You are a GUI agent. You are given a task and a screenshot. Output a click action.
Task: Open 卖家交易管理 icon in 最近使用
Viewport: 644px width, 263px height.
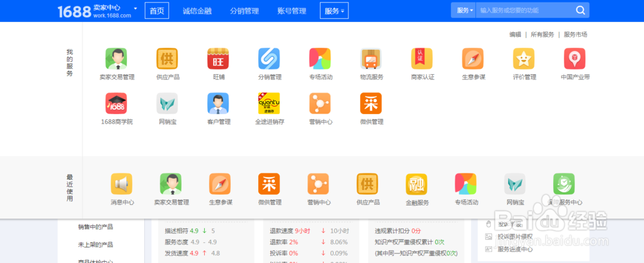pos(171,184)
